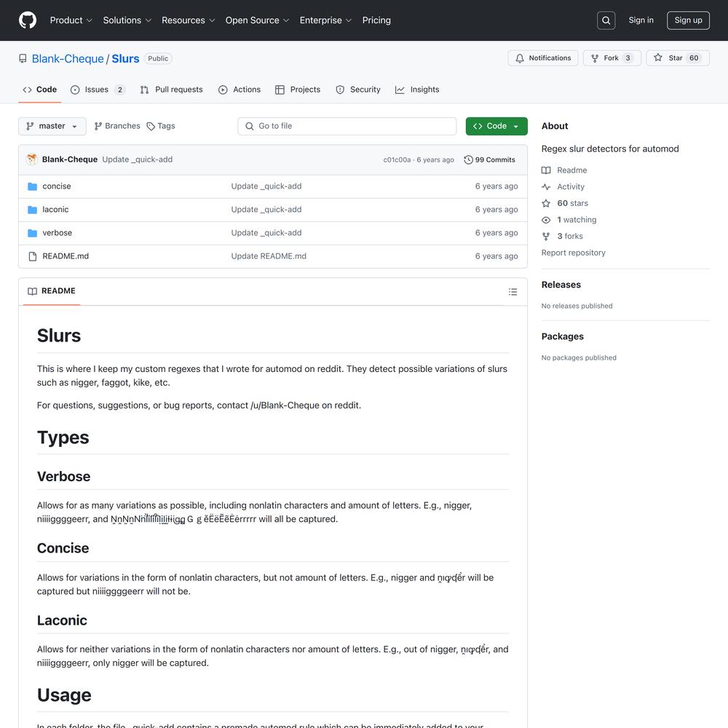This screenshot has width=728, height=728.
Task: Click the commit history clock icon
Action: (x=468, y=159)
